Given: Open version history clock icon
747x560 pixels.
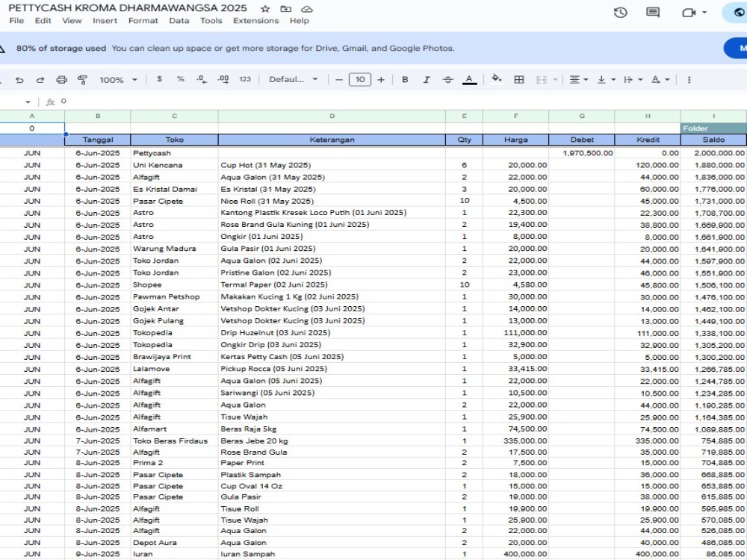Looking at the screenshot, I should (620, 13).
